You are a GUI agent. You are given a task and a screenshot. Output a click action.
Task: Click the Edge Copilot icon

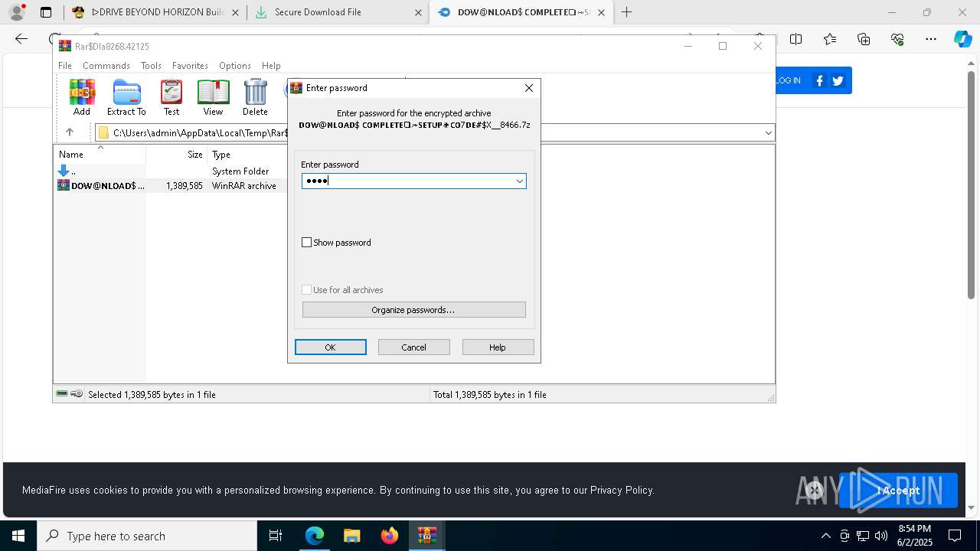(x=962, y=39)
